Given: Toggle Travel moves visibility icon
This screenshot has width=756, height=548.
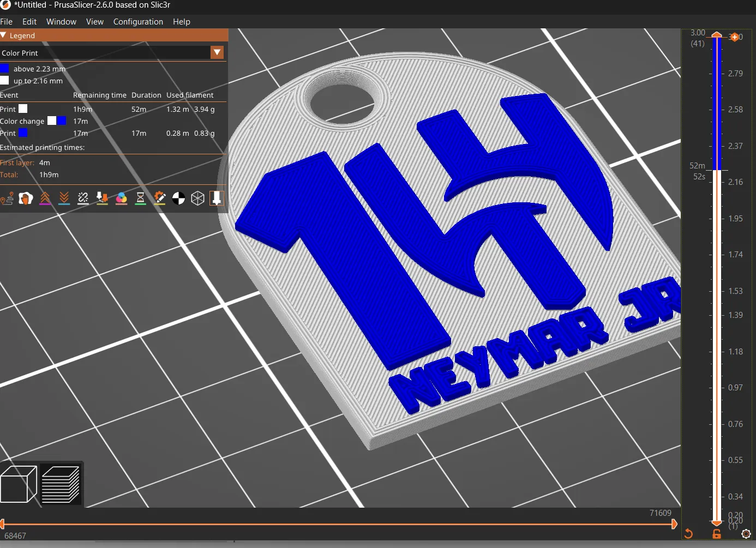Looking at the screenshot, I should [x=7, y=198].
